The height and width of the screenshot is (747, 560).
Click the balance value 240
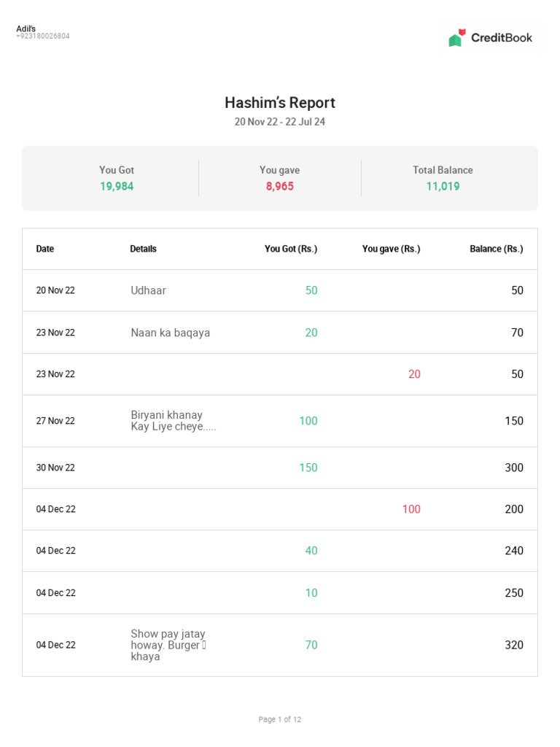[x=514, y=550]
